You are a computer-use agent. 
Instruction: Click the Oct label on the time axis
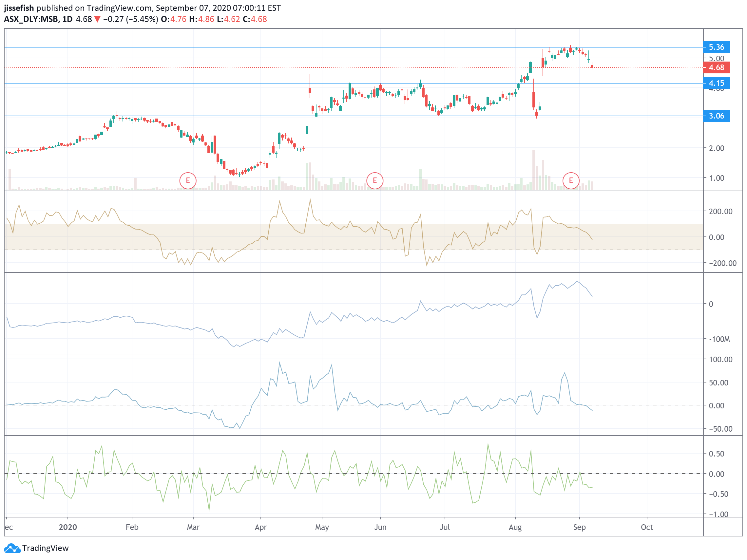pyautogui.click(x=647, y=527)
